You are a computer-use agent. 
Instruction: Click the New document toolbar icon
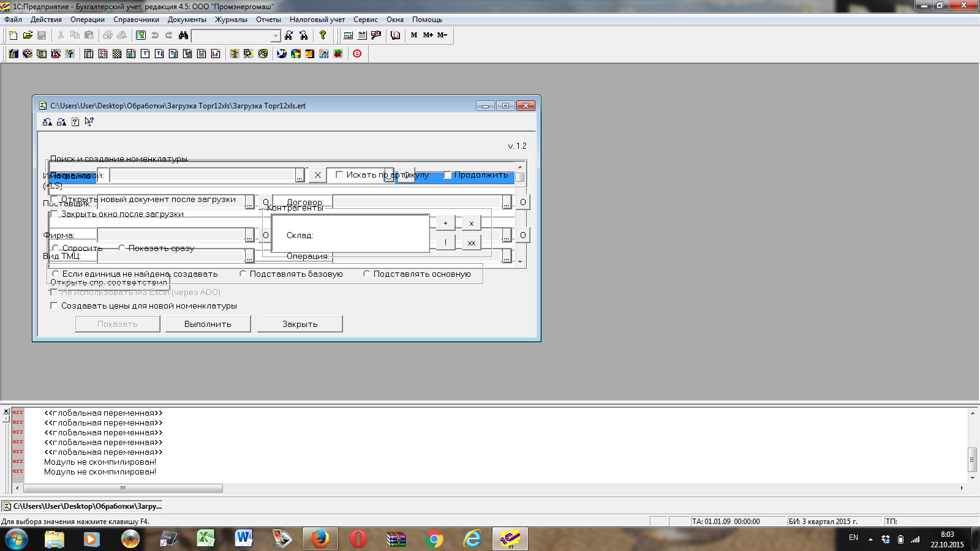(13, 36)
